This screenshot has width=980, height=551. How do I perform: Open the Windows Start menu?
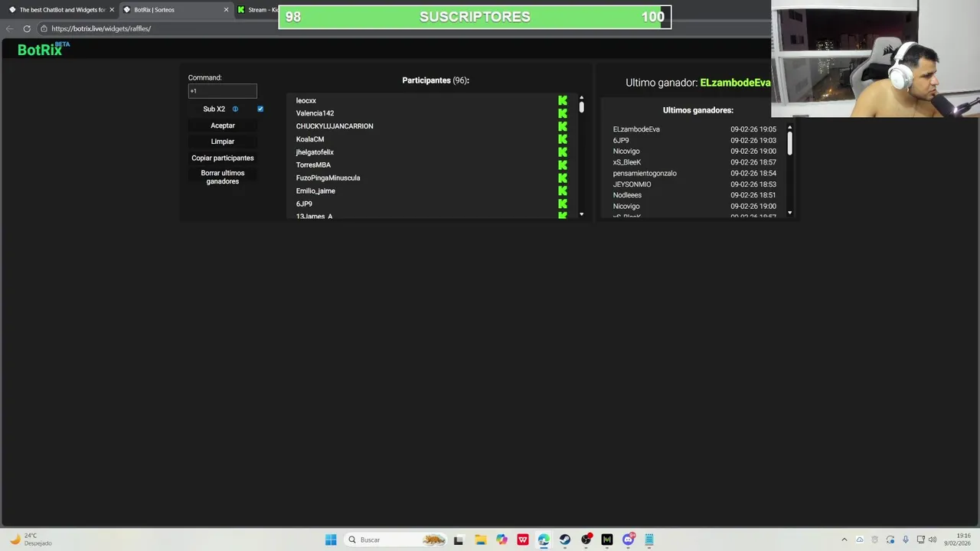[x=331, y=540]
